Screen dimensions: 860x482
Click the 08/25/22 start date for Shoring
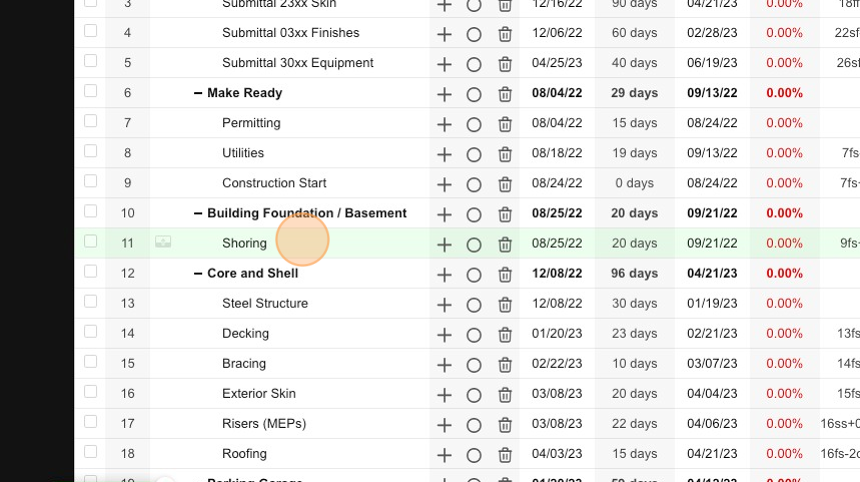pos(557,243)
